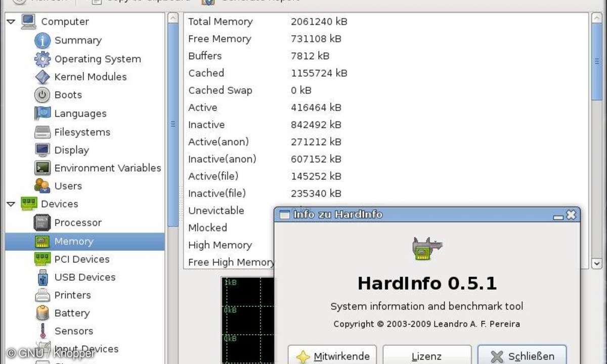Image resolution: width=607 pixels, height=364 pixels.
Task: Open the Battery icon
Action: tap(42, 313)
